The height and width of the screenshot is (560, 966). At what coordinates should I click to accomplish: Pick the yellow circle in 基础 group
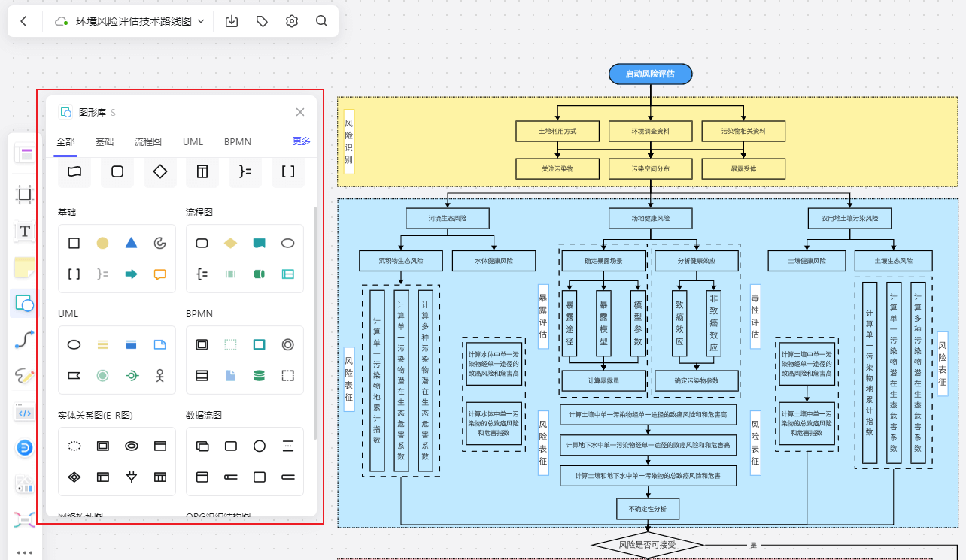pyautogui.click(x=102, y=243)
